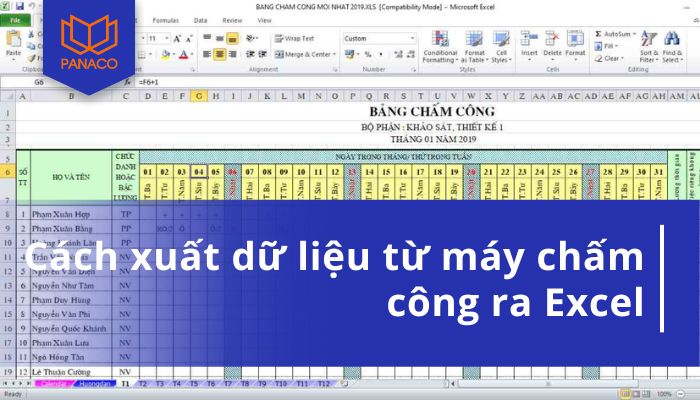Switch to the Formulas ribbon tab
This screenshot has width=700, height=400.
(x=166, y=21)
